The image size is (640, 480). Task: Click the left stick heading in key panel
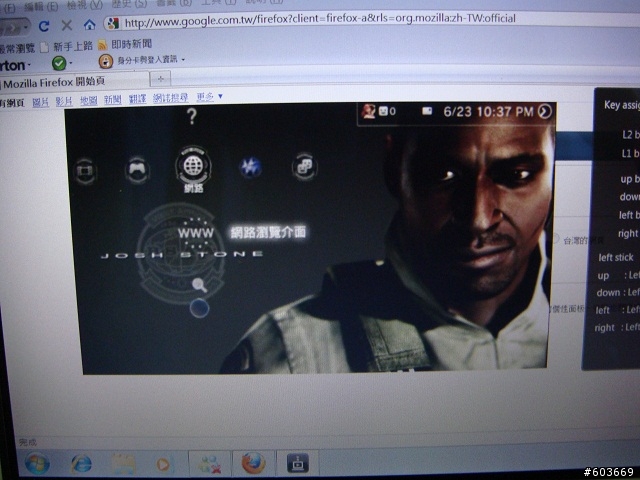616,258
